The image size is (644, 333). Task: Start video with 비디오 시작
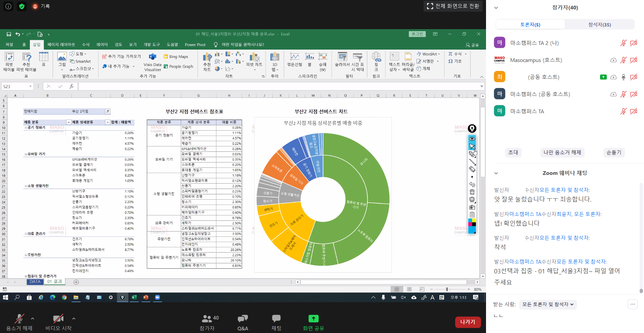pyautogui.click(x=58, y=322)
